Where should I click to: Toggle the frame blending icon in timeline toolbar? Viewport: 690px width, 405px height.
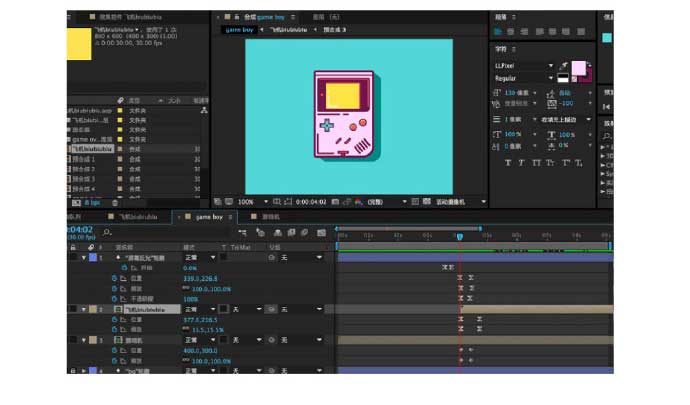tap(291, 232)
